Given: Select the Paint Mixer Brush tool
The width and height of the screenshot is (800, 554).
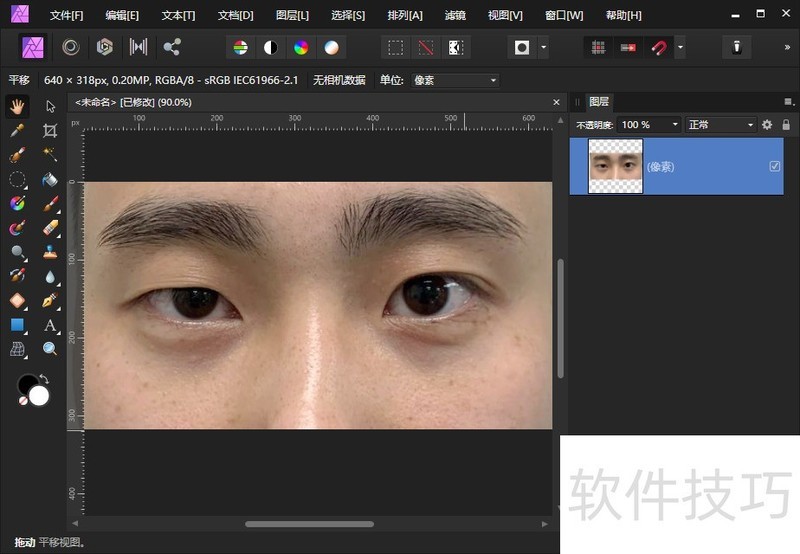Looking at the screenshot, I should click(17, 228).
